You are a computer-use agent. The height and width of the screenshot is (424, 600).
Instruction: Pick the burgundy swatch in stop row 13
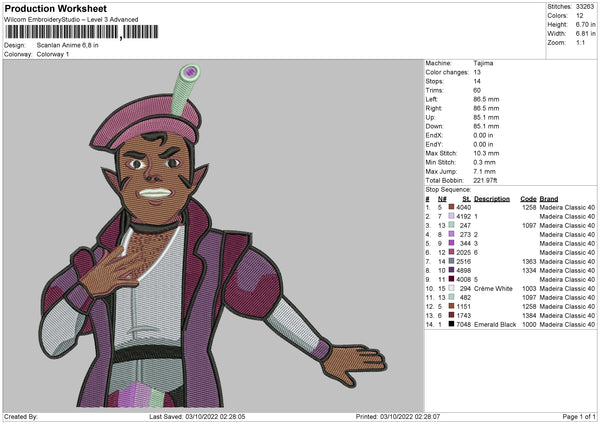click(x=452, y=315)
